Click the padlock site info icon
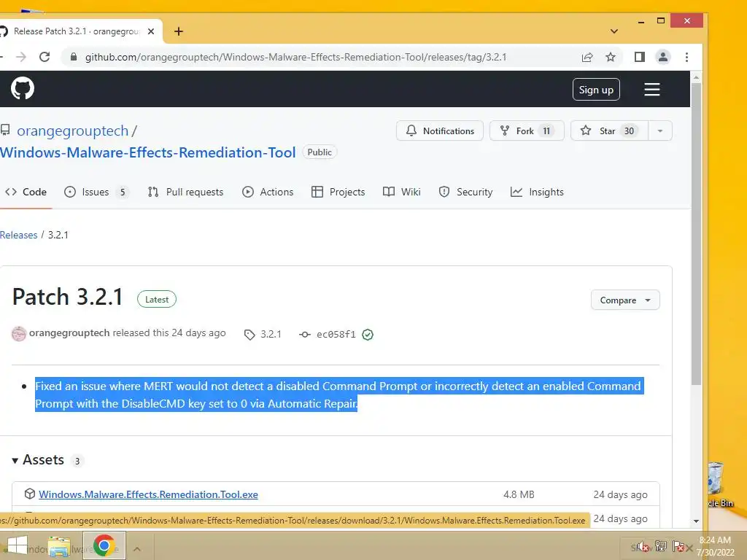 (74, 57)
